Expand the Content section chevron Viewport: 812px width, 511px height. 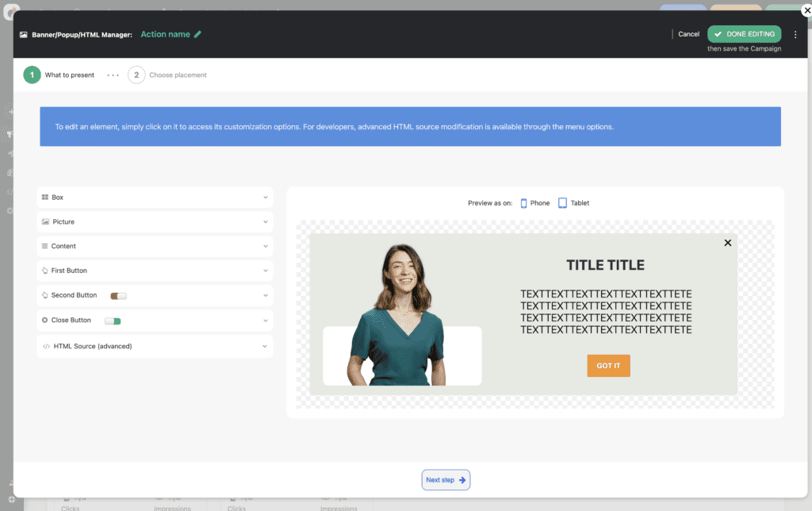point(266,246)
